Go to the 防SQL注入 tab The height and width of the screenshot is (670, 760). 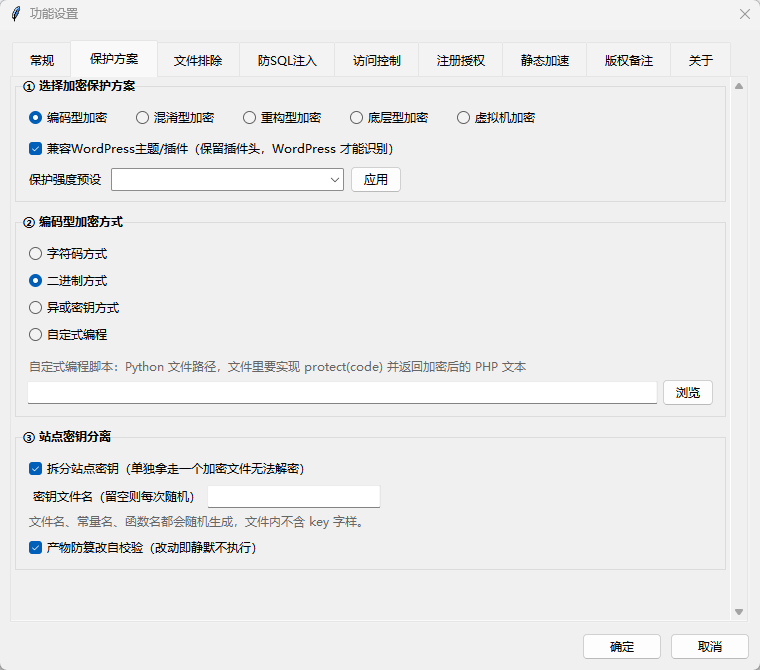pyautogui.click(x=286, y=61)
